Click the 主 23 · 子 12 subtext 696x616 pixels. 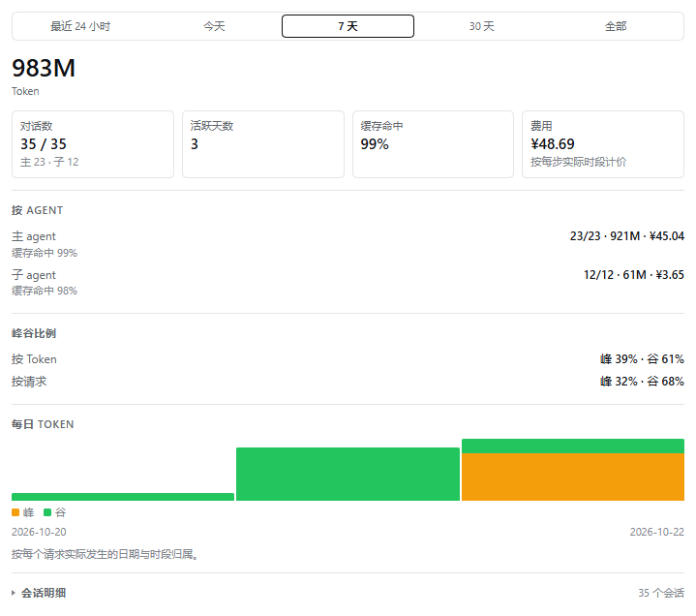click(49, 162)
